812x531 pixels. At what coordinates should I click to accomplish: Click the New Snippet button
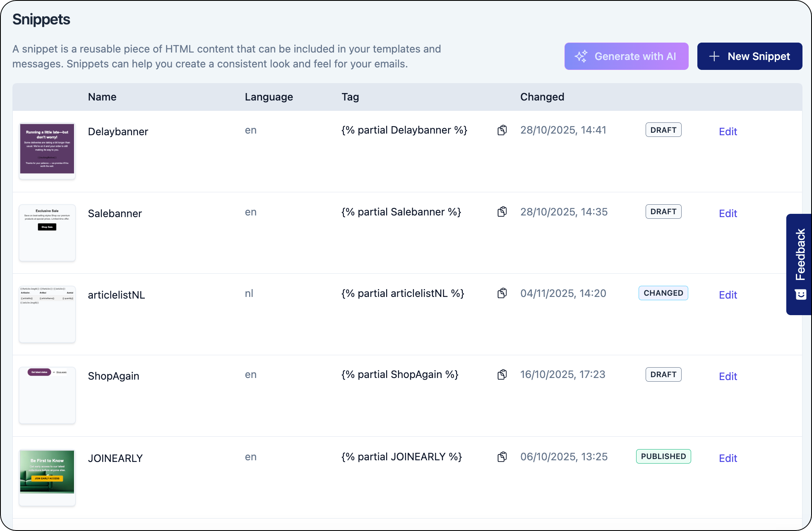750,56
